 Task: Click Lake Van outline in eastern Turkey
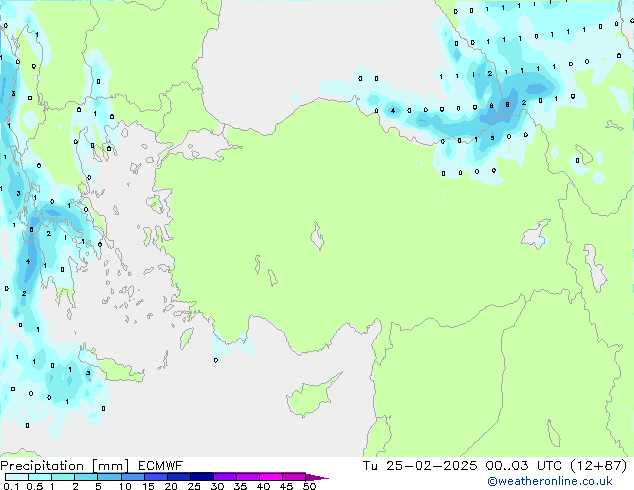click(536, 234)
